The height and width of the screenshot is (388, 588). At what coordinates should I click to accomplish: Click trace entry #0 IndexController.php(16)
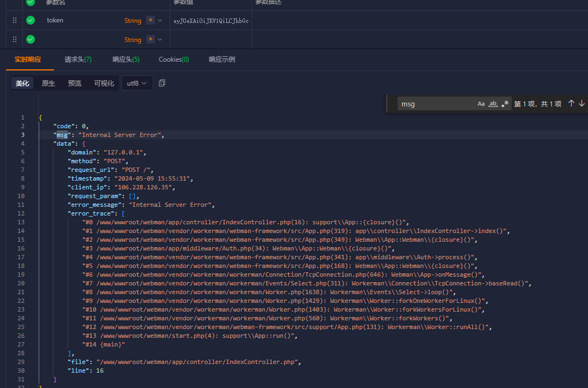245,222
